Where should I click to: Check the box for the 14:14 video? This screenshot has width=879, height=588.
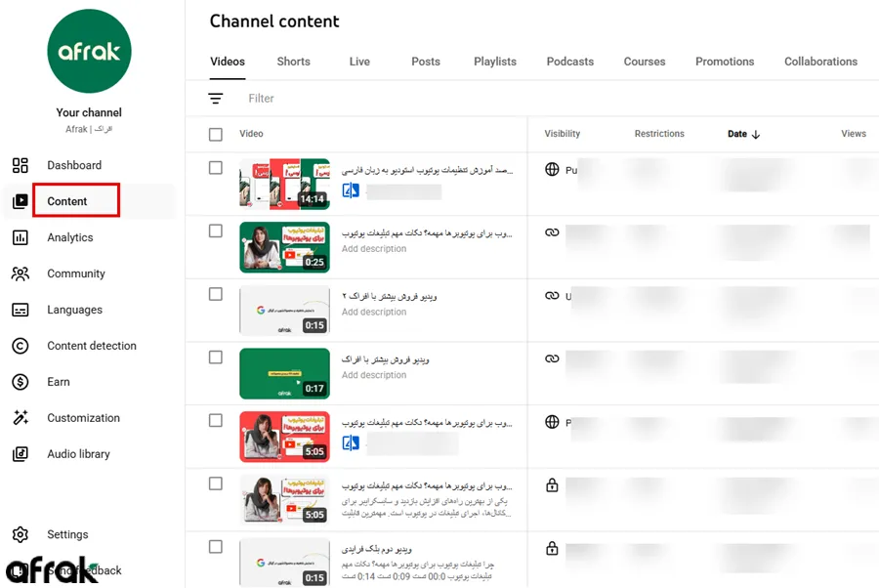[216, 168]
